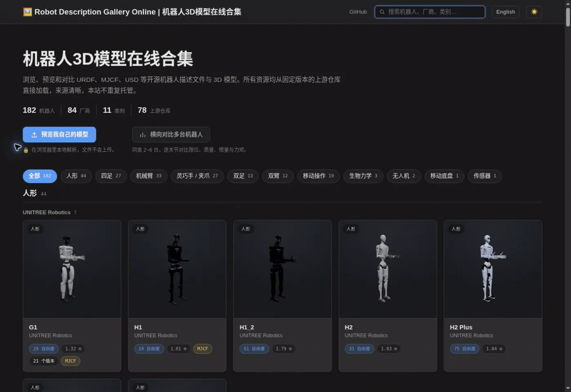Click the 182 机器人 statistic
The width and height of the screenshot is (571, 392).
(39, 110)
